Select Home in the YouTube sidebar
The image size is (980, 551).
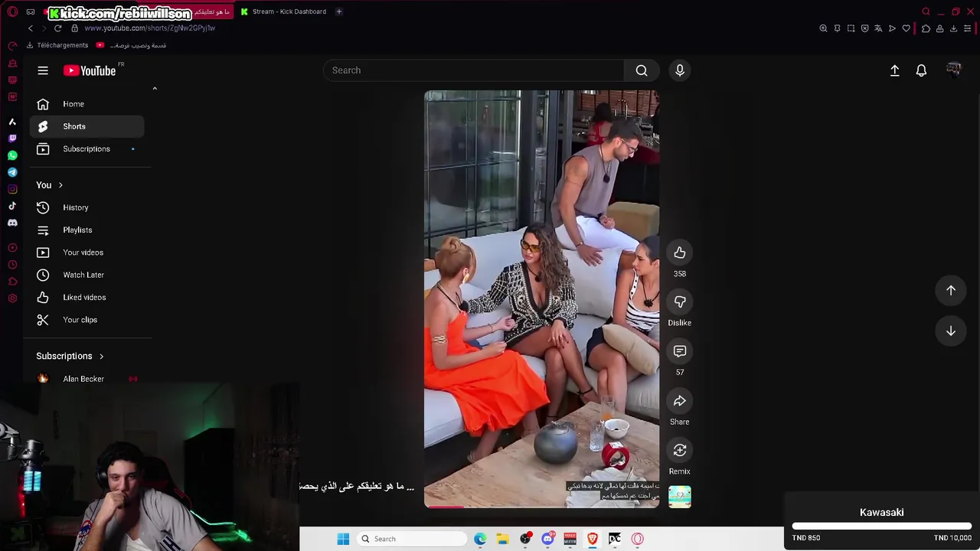(87, 104)
